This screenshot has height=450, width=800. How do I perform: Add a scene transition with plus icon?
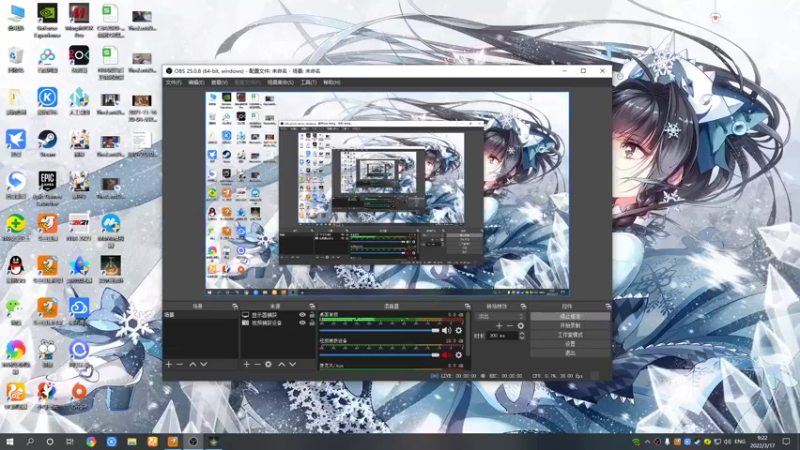point(499,326)
